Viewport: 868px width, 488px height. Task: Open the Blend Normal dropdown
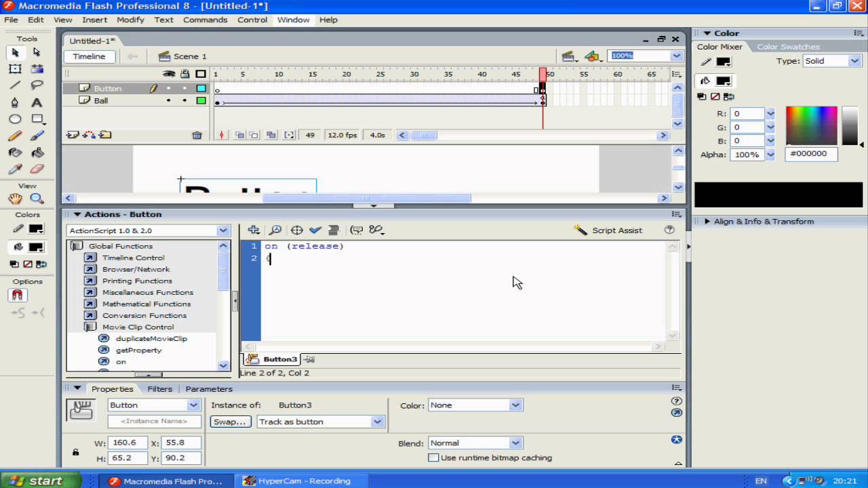click(x=515, y=443)
